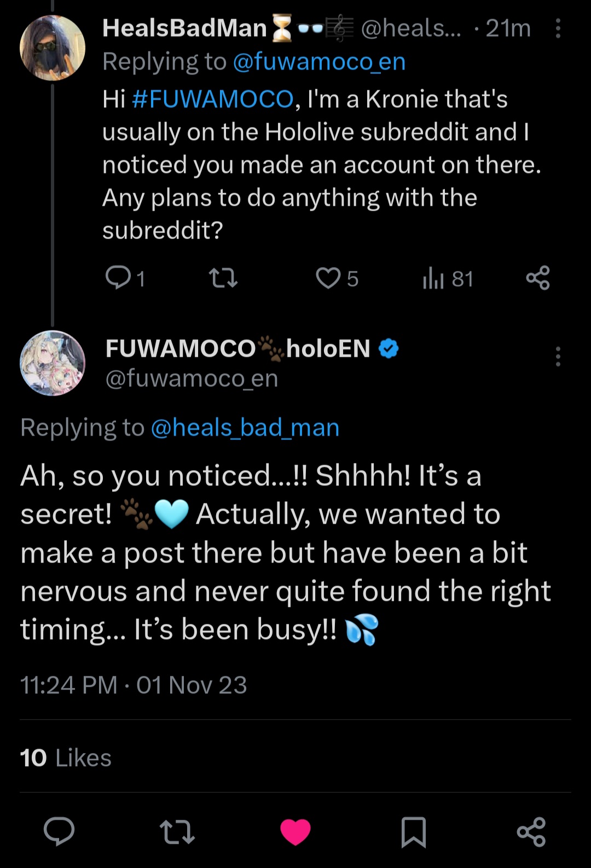591x868 pixels.
Task: Unlike FUWAMOCO's tweet using pink heart
Action: pyautogui.click(x=296, y=831)
